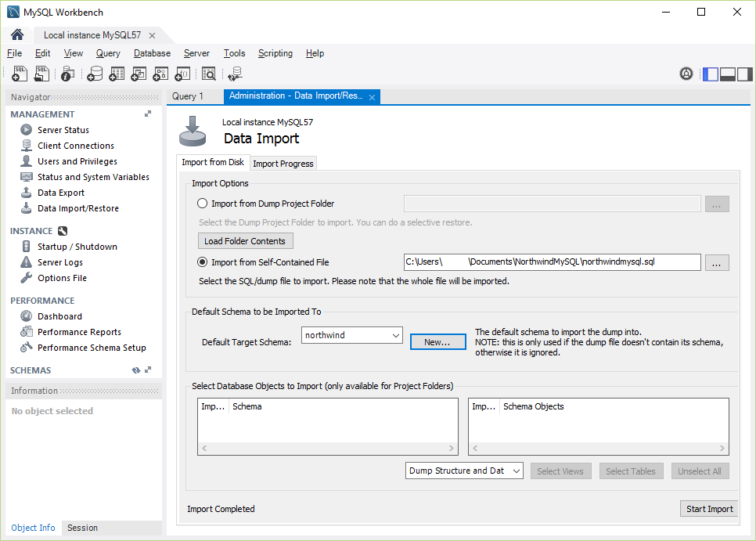Open Data Import/Restore in Navigator
Viewport: 756px width, 541px height.
click(x=78, y=208)
